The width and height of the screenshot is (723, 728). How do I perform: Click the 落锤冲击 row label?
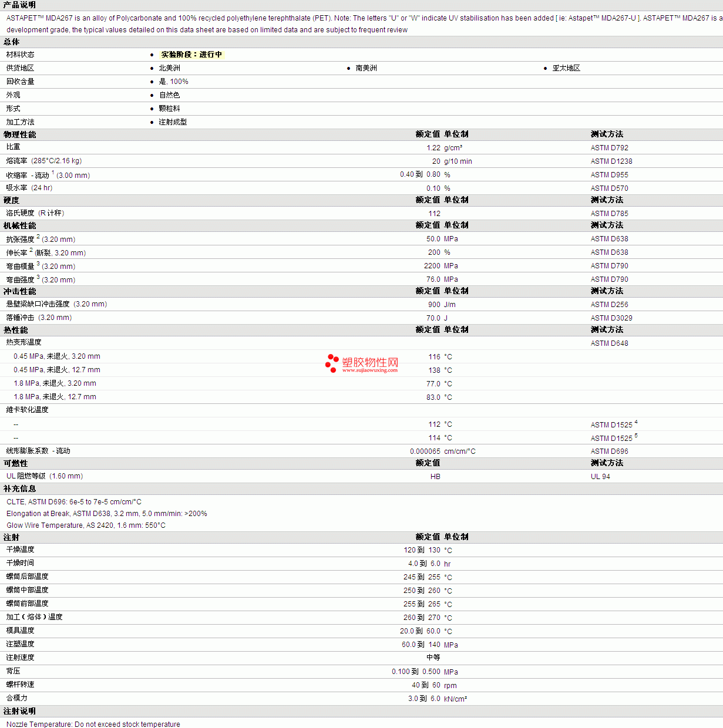[x=39, y=318]
